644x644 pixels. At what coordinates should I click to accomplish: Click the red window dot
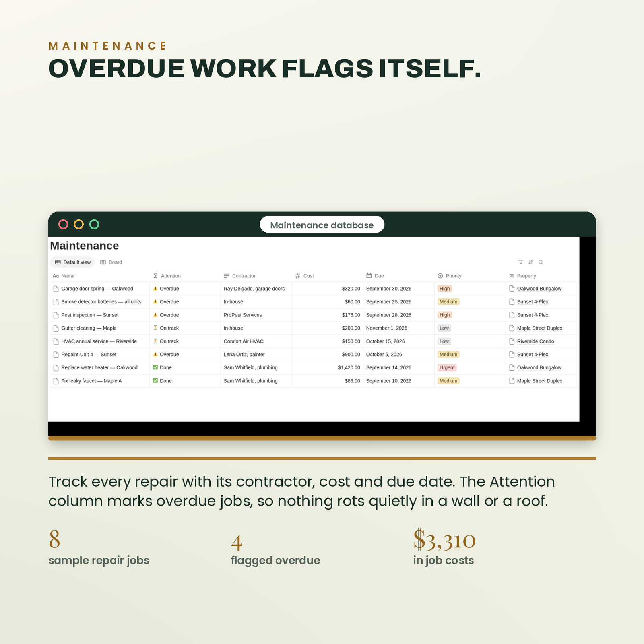[63, 224]
